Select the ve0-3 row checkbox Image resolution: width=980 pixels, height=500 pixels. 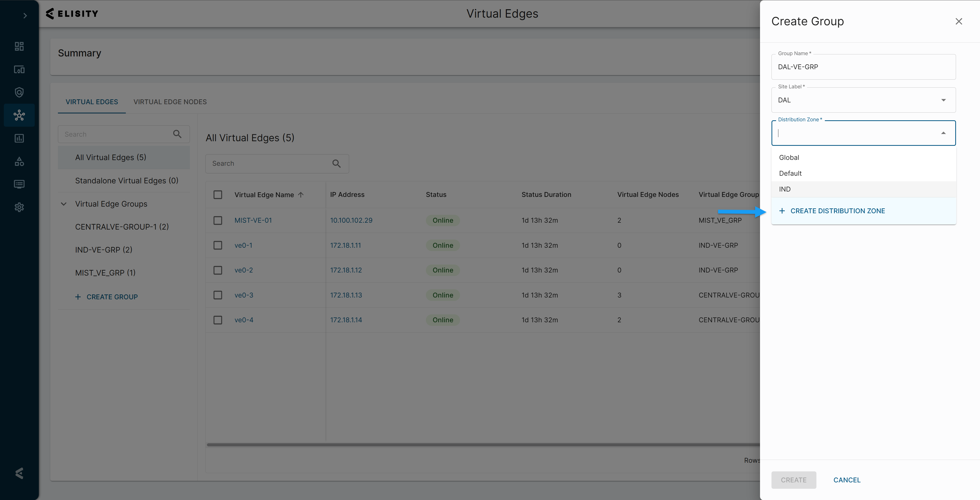coord(218,295)
